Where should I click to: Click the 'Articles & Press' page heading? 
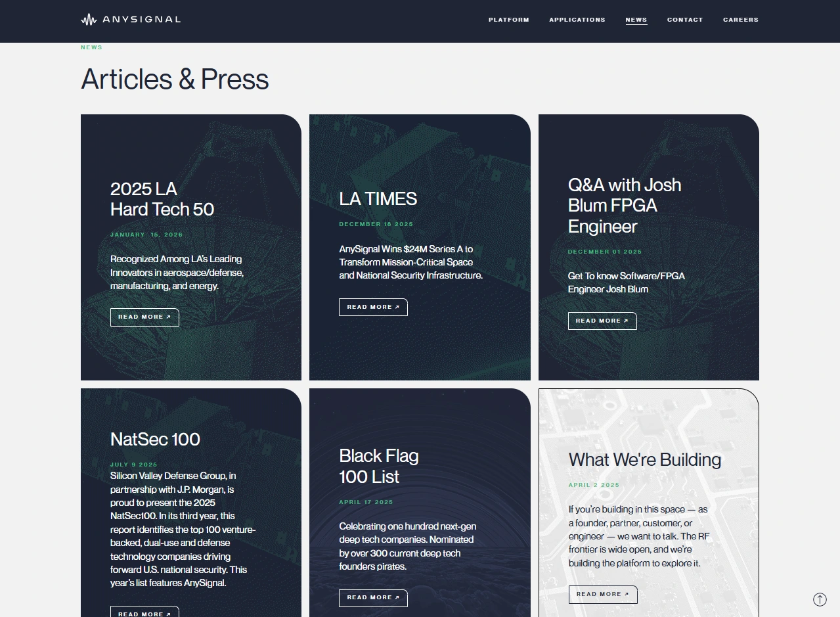coord(175,79)
